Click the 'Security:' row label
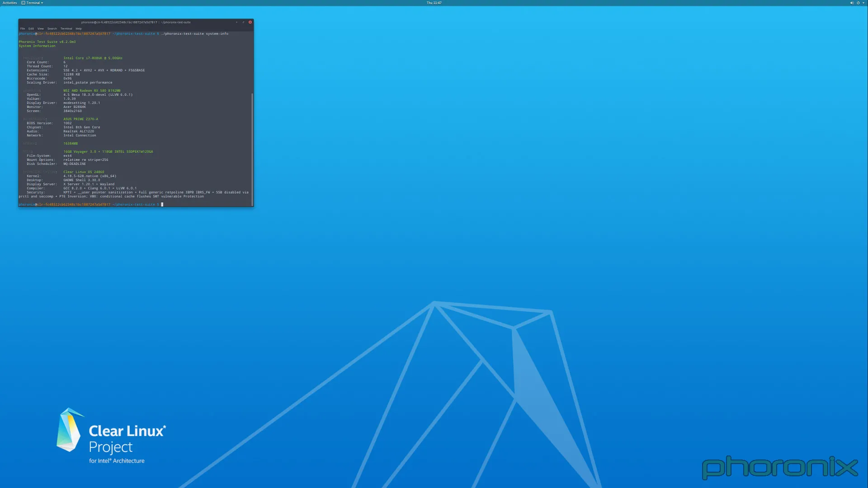This screenshot has height=488, width=868. pos(36,192)
